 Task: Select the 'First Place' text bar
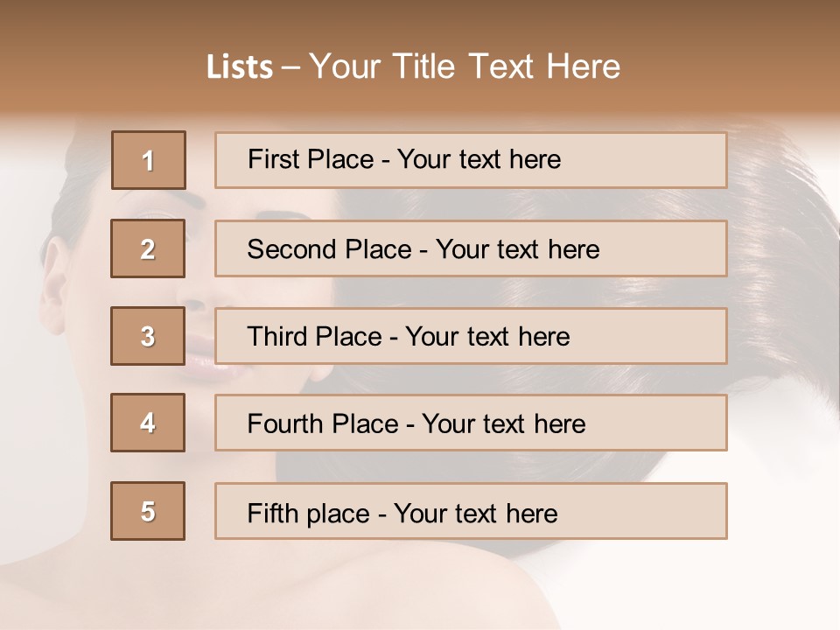pos(471,160)
